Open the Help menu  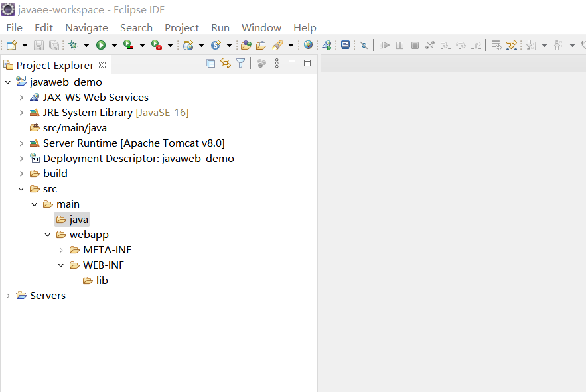point(305,28)
